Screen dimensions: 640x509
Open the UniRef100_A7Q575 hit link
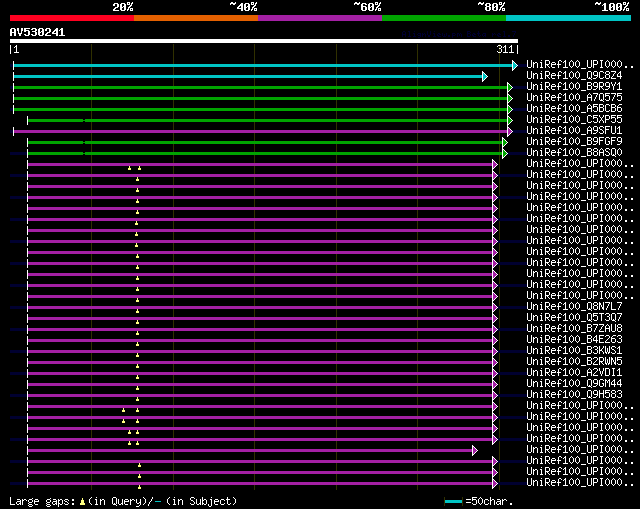[x=573, y=98]
